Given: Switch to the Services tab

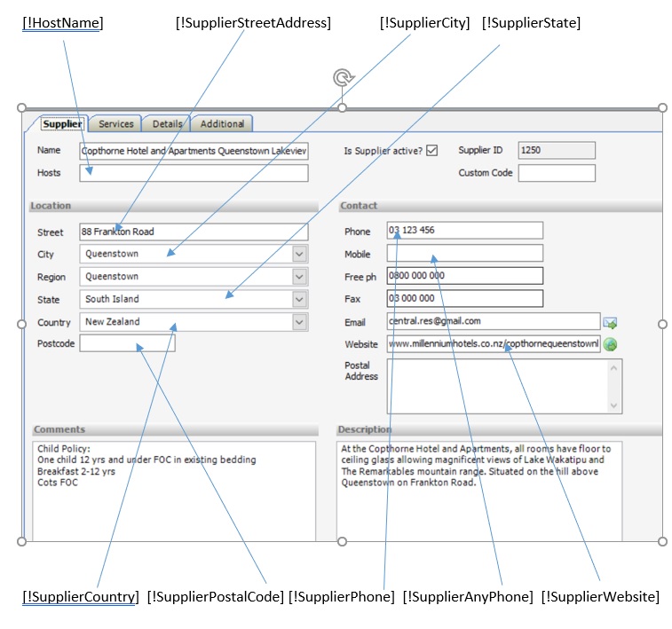Looking at the screenshot, I should click(x=116, y=124).
